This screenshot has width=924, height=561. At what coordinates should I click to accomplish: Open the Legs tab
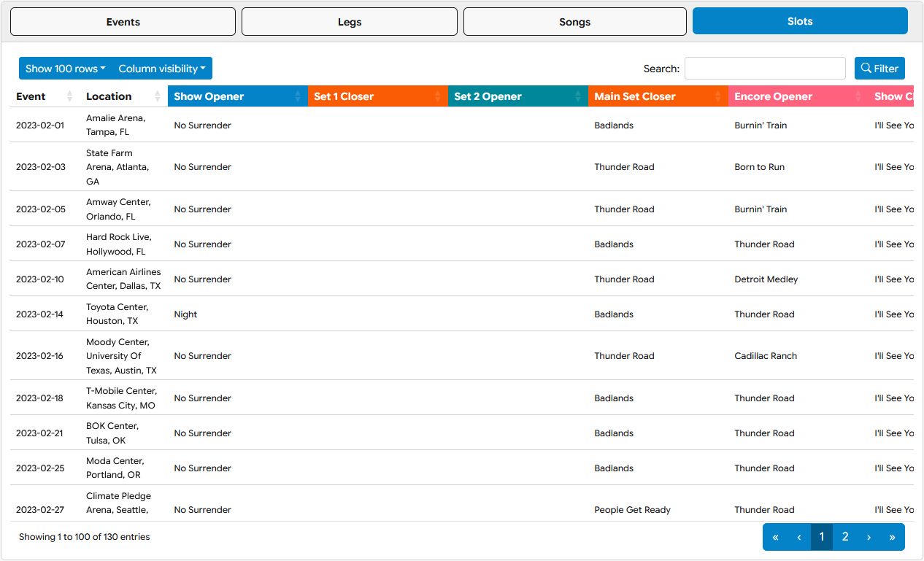[x=349, y=22]
